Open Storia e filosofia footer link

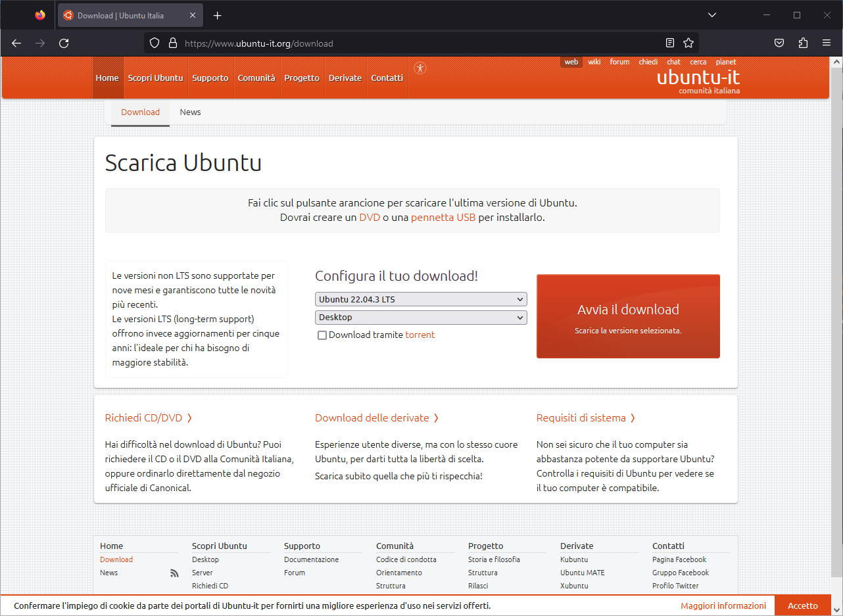494,559
